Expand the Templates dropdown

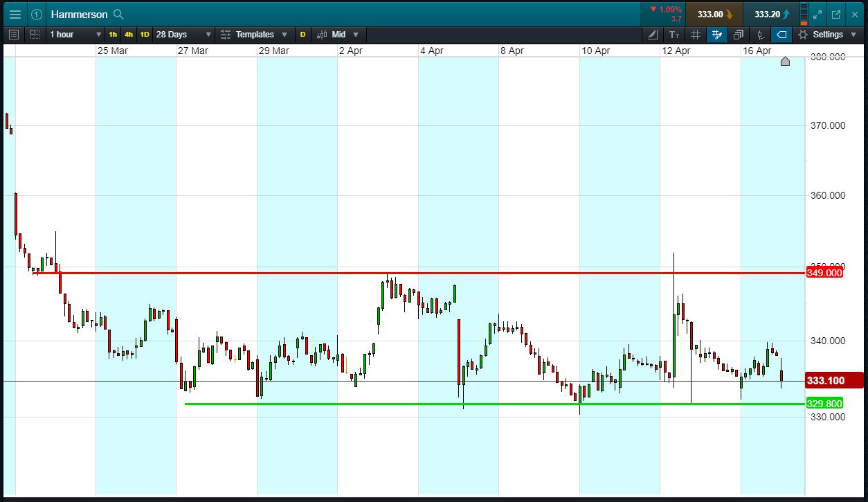pos(284,34)
